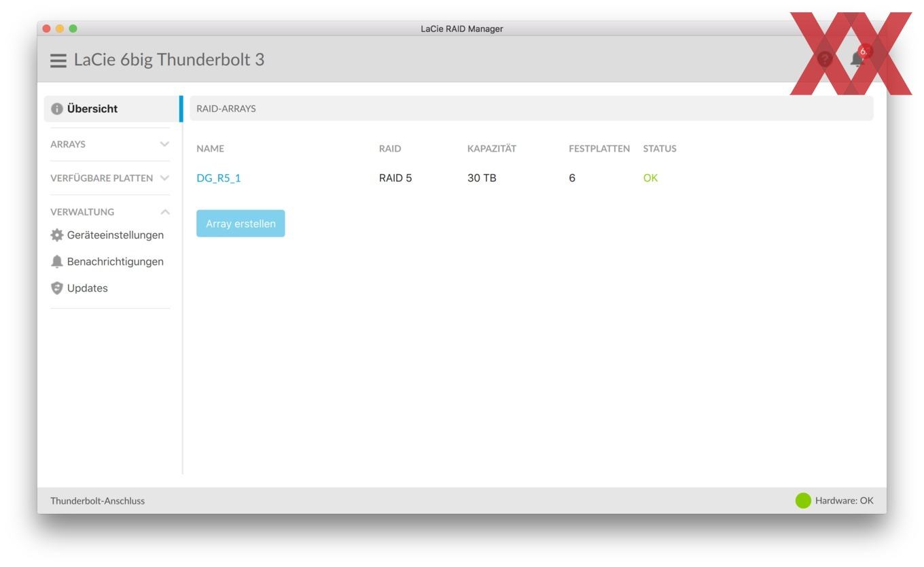This screenshot has height=567, width=924.
Task: Open the notifications bell in the header
Action: pos(858,59)
